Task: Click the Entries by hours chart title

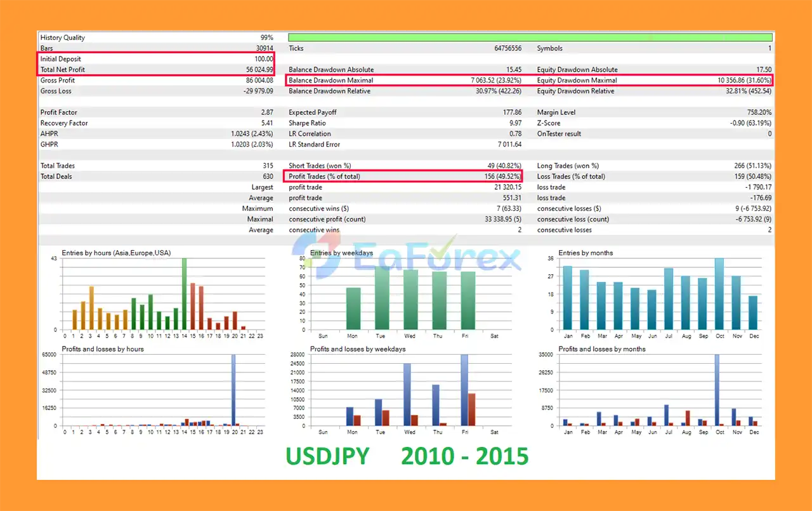Action: [116, 253]
